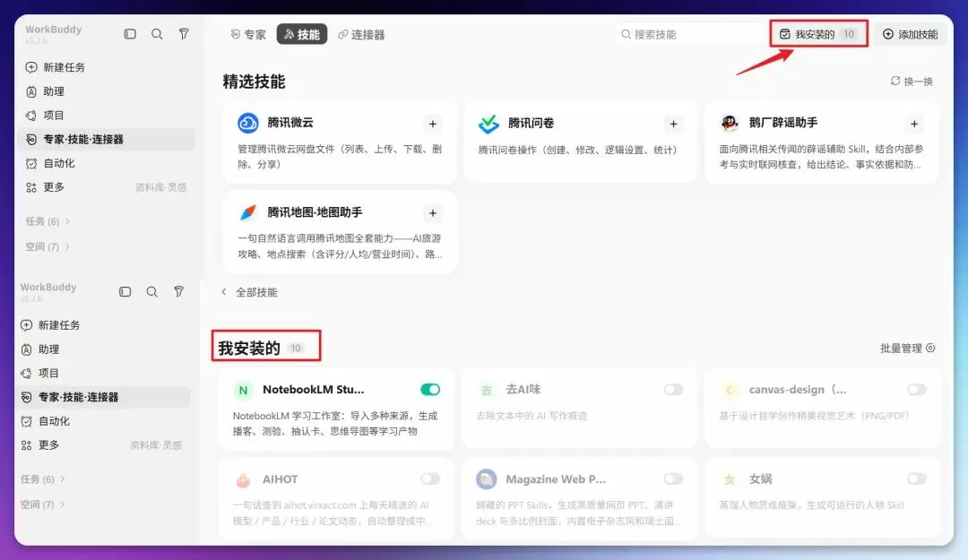The image size is (968, 560).
Task: Expand 空间 (7) in the lower sidebar
Action: (x=43, y=504)
